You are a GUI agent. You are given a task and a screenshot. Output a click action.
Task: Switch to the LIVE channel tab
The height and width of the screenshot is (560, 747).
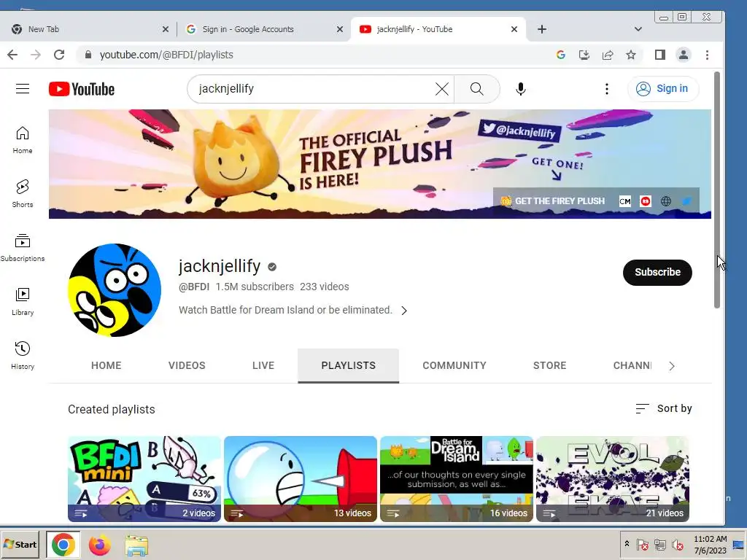tap(263, 366)
